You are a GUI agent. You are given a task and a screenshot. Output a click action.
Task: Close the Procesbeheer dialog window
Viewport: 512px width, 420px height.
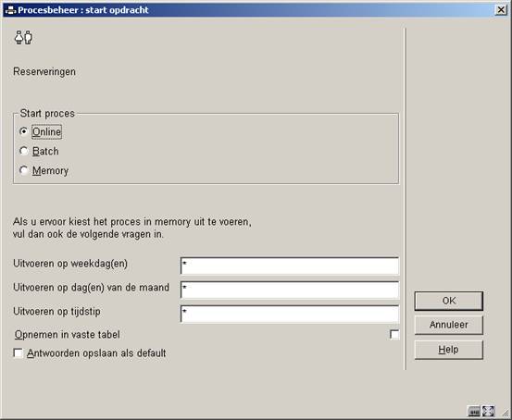pyautogui.click(x=501, y=10)
